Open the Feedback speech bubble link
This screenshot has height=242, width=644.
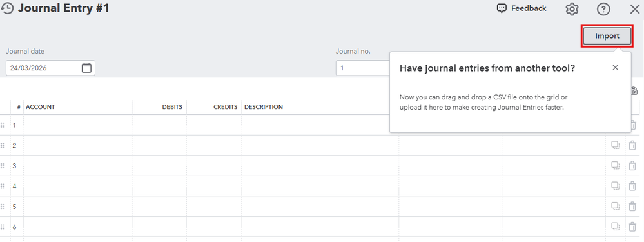coord(522,8)
